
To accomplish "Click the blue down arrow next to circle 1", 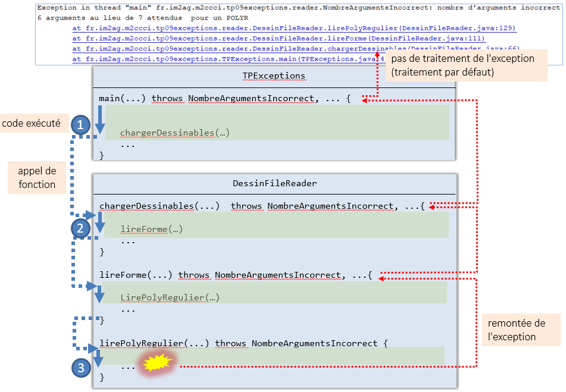I will coord(99,120).
